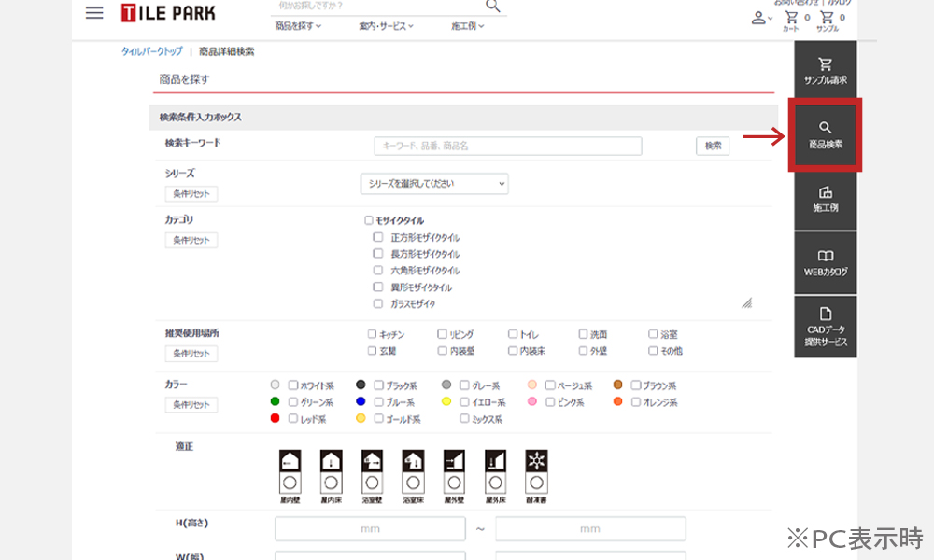Open the サンプル sample cart icon
This screenshot has height=560, width=934.
pyautogui.click(x=827, y=20)
